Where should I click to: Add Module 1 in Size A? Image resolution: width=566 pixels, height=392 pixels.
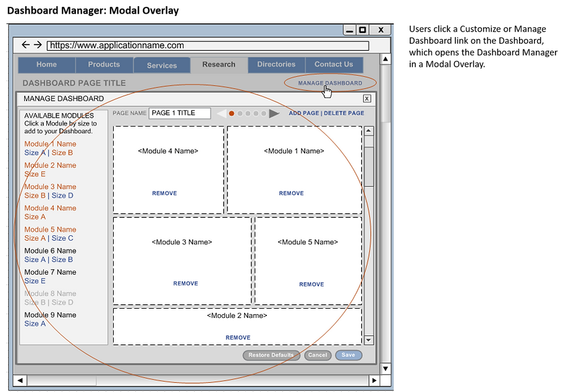point(35,152)
